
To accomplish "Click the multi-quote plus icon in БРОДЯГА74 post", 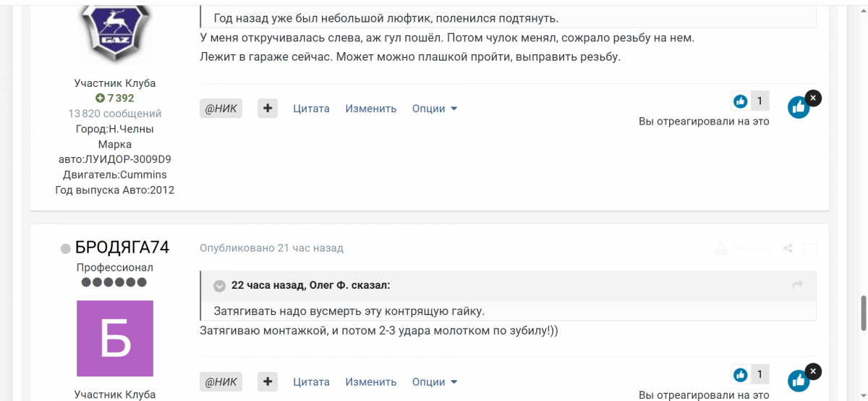I will pos(268,381).
